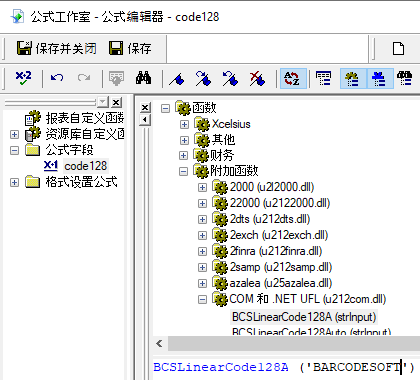Image resolution: width=420 pixels, height=380 pixels.
Task: Click the function tree horizontal scrollbar track
Action: click(293, 343)
